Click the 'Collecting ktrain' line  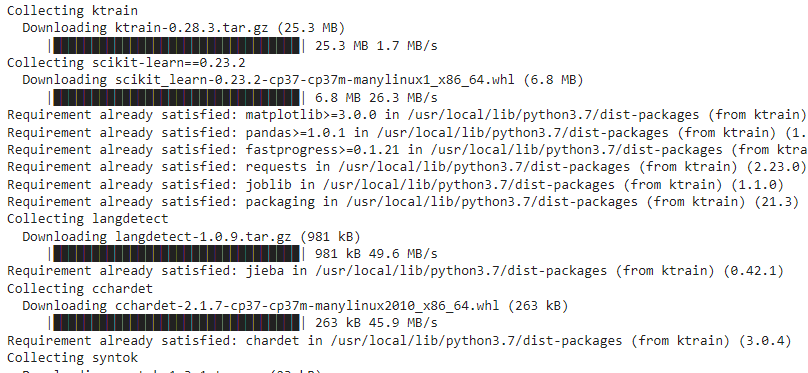coord(72,10)
